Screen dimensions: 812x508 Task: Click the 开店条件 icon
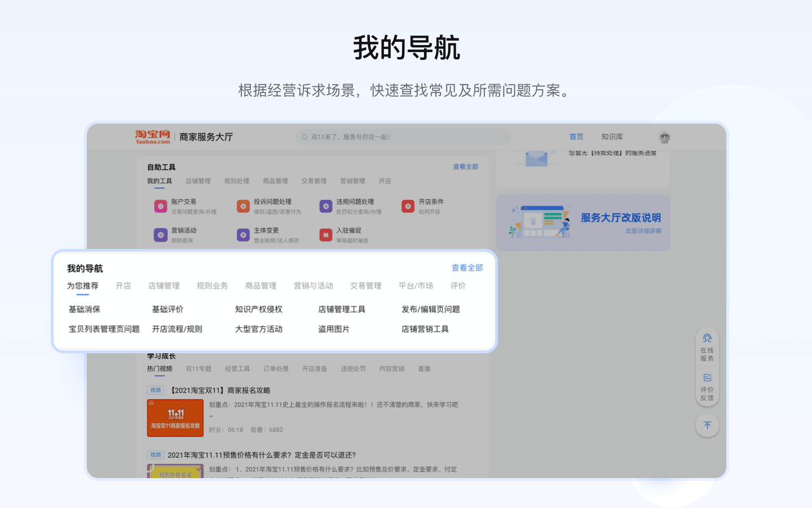(408, 207)
